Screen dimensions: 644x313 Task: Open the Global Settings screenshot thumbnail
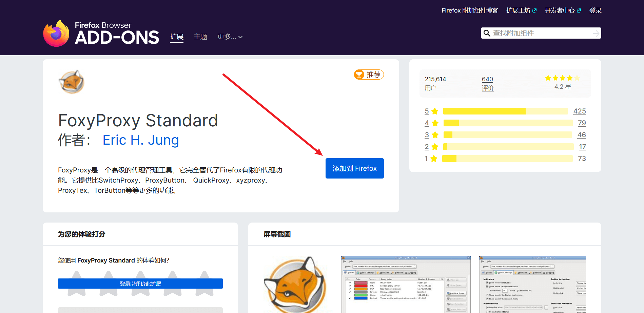[x=532, y=285]
